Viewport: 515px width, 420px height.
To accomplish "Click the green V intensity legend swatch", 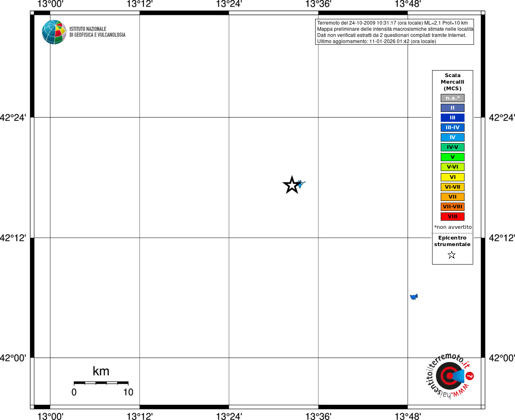I will click(453, 157).
